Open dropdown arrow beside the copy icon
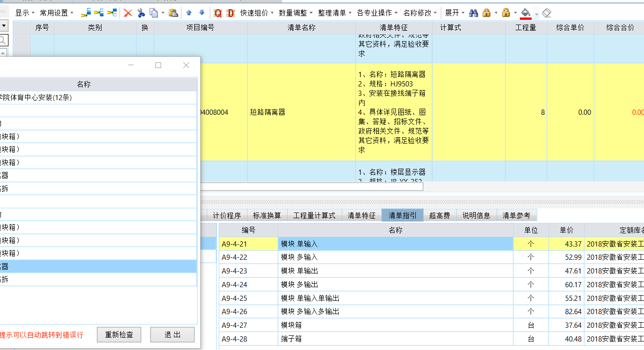Viewport: 644px width, 350px height. pos(163,13)
